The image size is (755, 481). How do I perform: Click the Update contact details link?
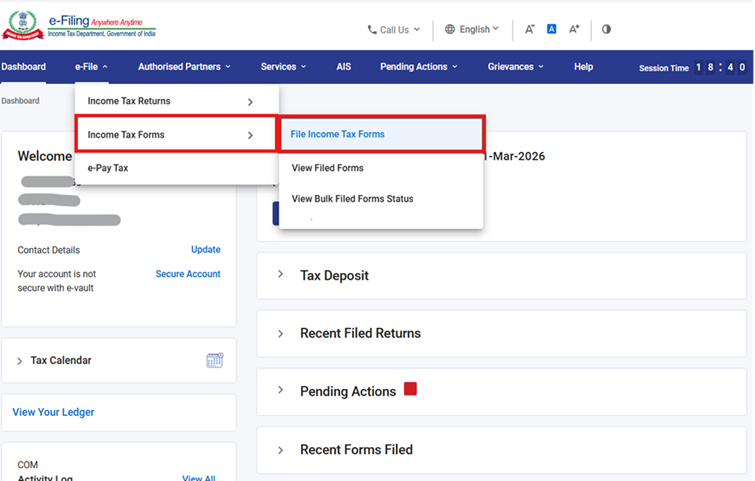click(205, 250)
